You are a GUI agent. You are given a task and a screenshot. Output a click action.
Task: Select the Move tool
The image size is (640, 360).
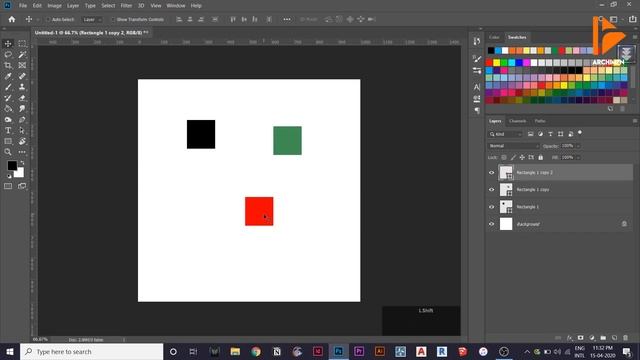coord(8,44)
